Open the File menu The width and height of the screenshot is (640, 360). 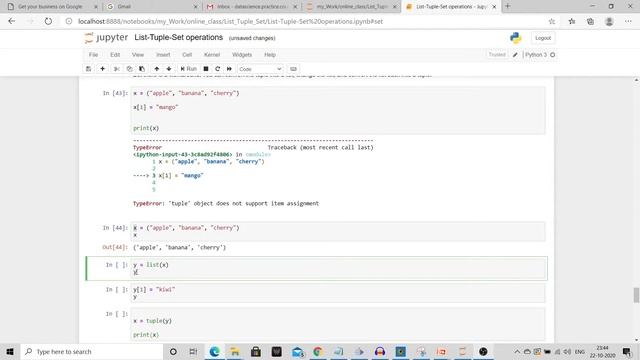pos(93,55)
